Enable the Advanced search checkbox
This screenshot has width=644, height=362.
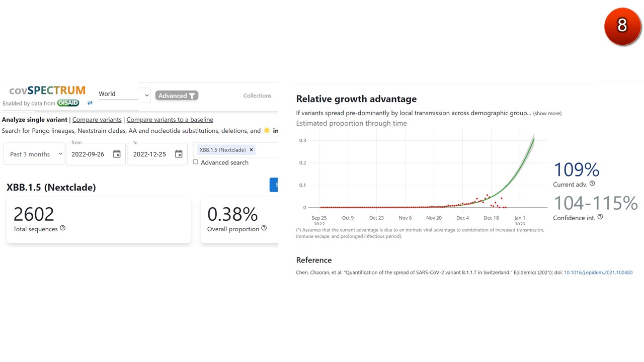196,162
